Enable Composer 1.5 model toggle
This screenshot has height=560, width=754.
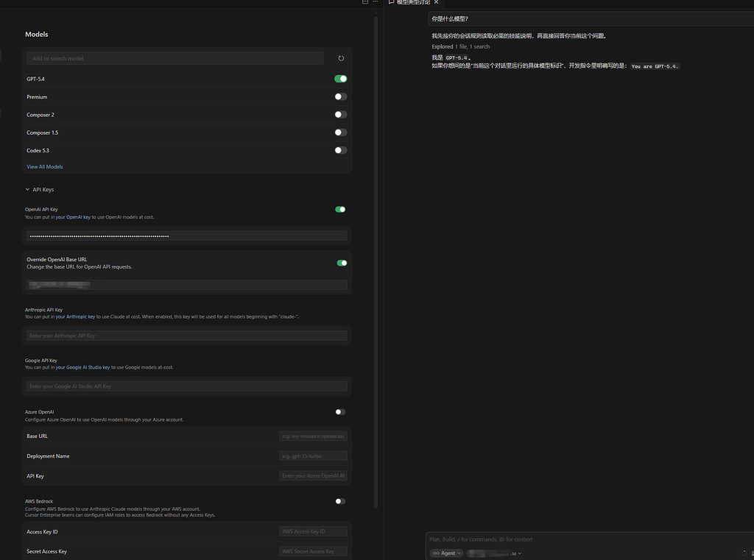tap(340, 132)
